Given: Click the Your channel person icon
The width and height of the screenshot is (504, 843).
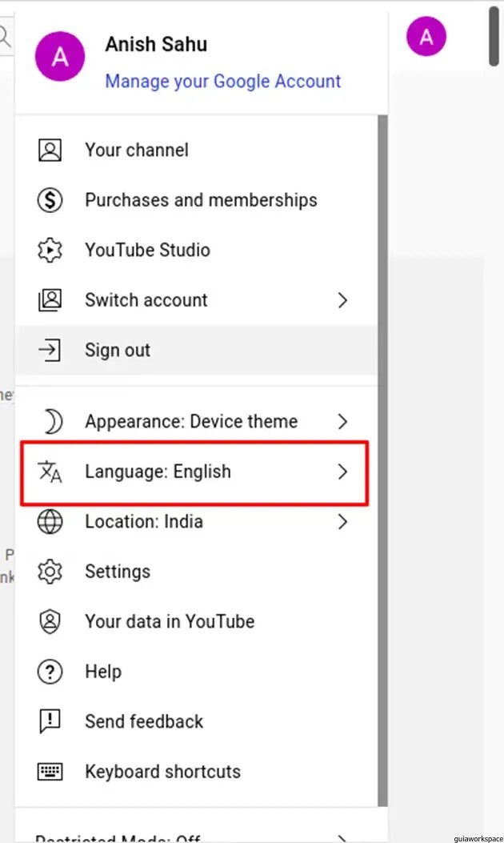Looking at the screenshot, I should pos(50,150).
